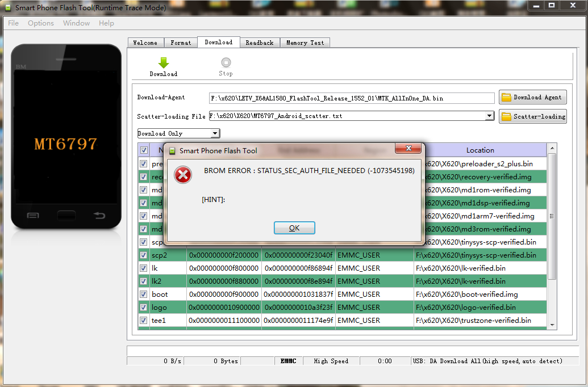
Task: Open the Options menu
Action: tap(40, 23)
